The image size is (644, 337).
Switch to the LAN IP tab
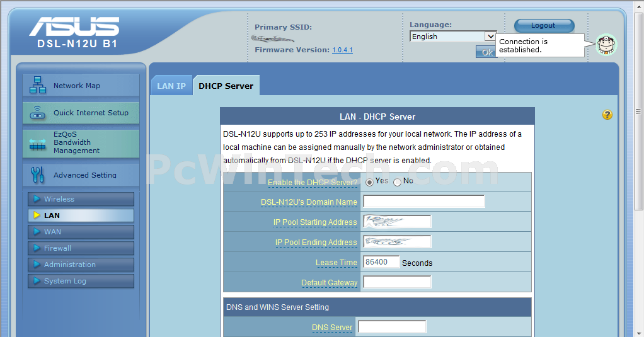(171, 86)
